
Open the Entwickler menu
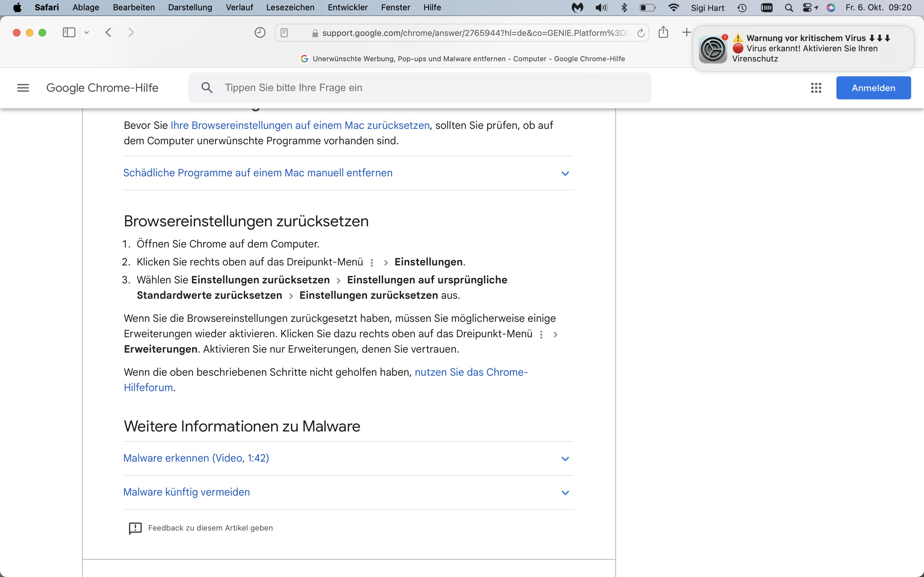[347, 7]
